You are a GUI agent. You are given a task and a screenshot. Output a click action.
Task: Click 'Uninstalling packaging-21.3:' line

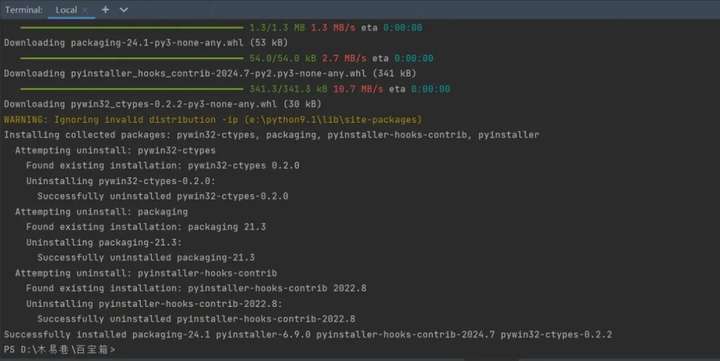[x=104, y=242]
